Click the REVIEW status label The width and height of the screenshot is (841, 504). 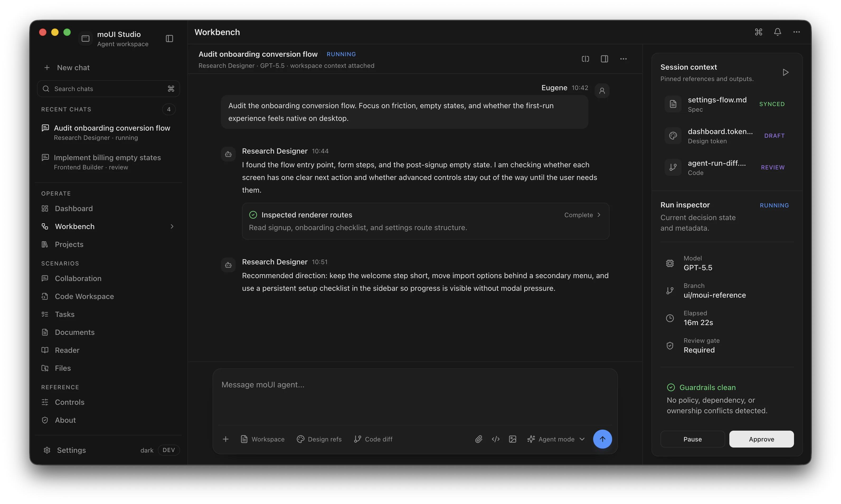[x=773, y=167]
